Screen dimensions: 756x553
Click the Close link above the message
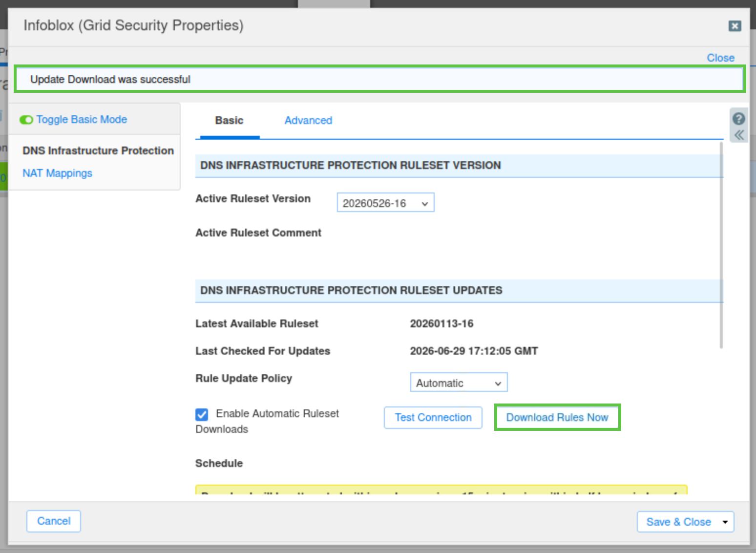tap(720, 58)
